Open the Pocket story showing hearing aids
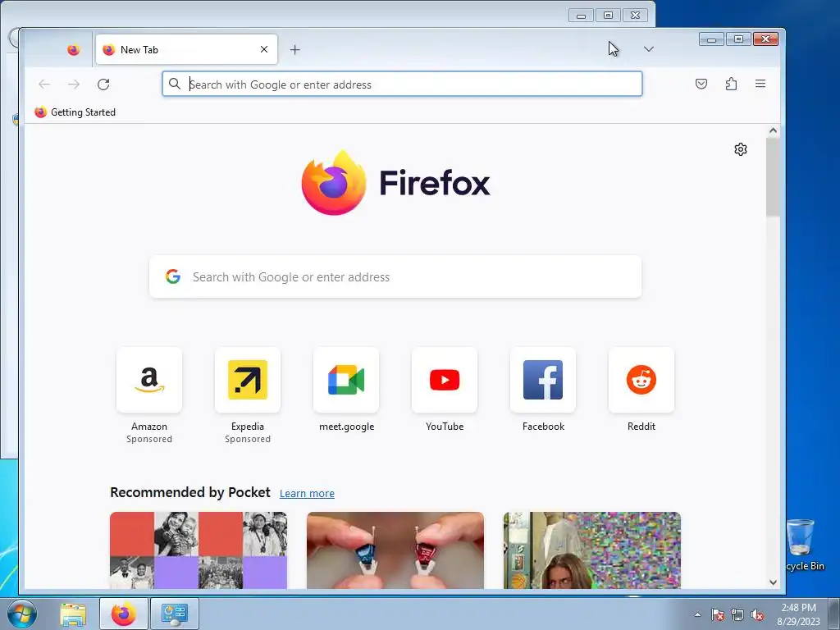The height and width of the screenshot is (630, 840). click(395, 550)
